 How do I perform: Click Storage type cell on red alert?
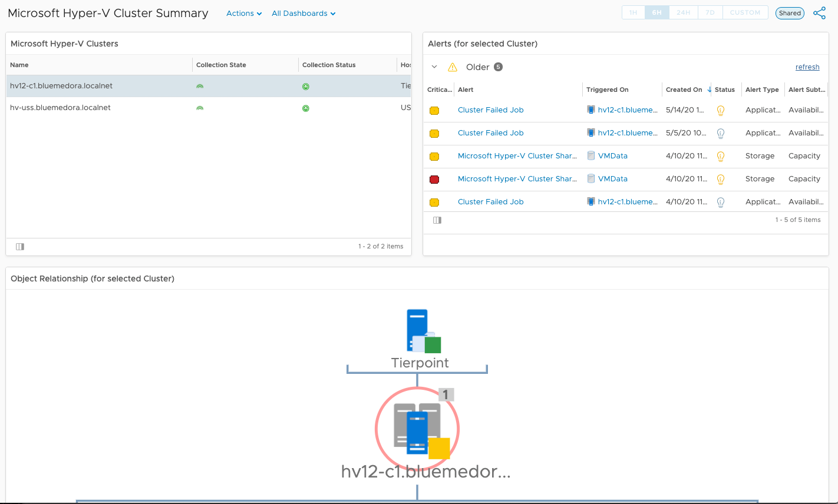(760, 179)
